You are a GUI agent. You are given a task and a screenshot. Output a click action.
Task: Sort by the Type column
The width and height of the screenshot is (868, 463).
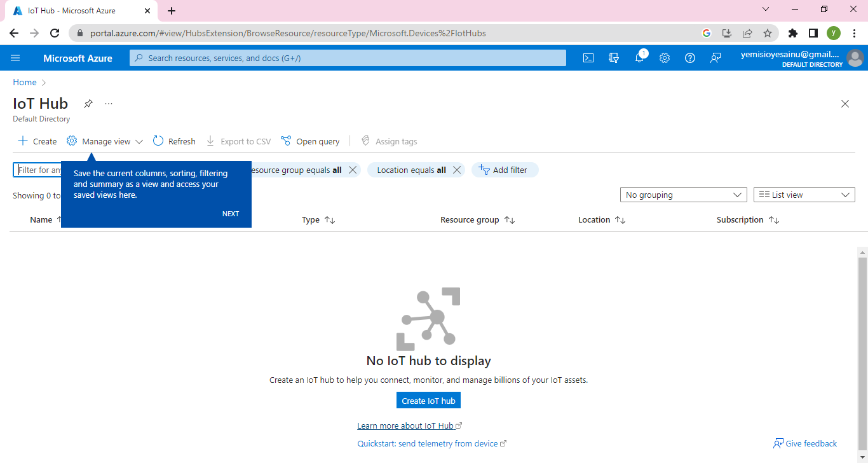click(318, 219)
